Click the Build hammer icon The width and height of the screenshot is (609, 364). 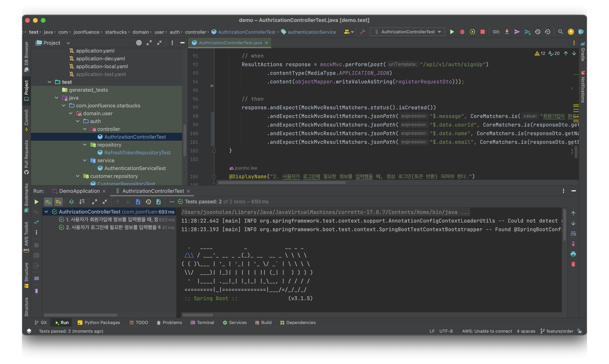pos(362,32)
